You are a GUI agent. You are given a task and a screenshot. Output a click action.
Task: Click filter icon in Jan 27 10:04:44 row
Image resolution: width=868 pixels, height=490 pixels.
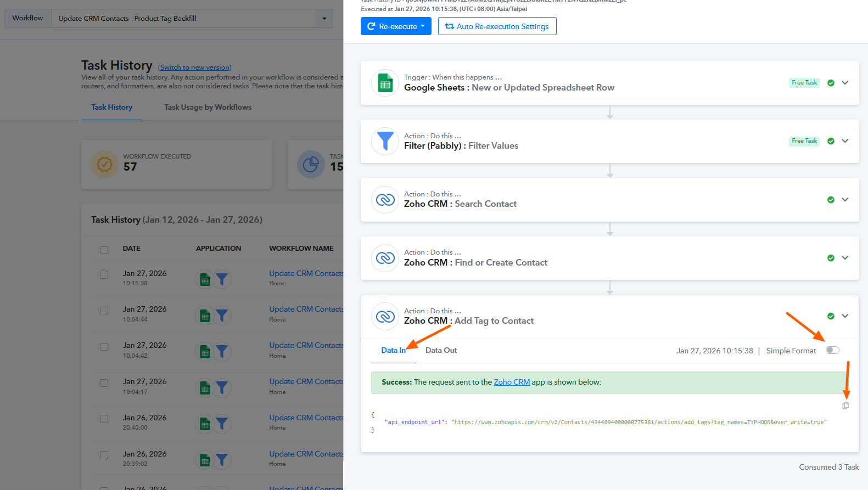[222, 316]
